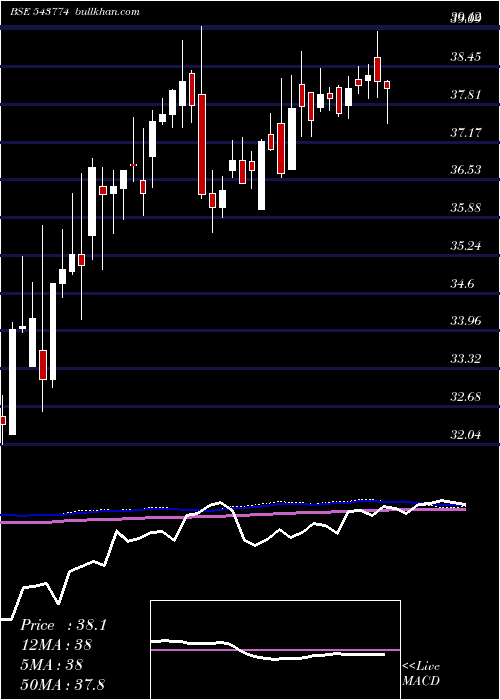Click the 36.53 price axis label

466,170
